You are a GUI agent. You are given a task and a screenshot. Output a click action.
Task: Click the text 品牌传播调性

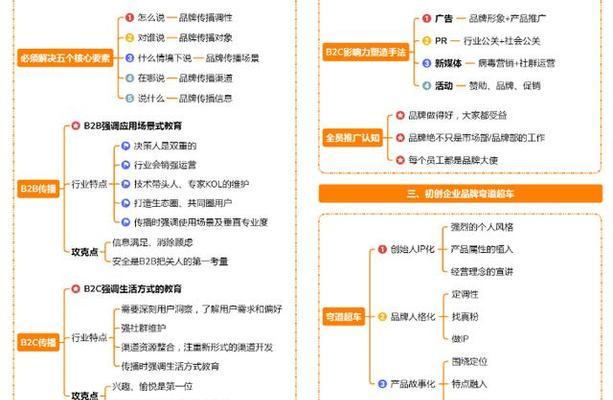pyautogui.click(x=206, y=18)
